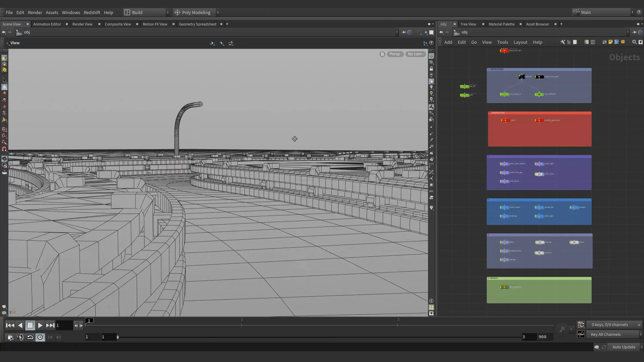Open the Assets menu
This screenshot has height=362, width=644.
[x=52, y=12]
